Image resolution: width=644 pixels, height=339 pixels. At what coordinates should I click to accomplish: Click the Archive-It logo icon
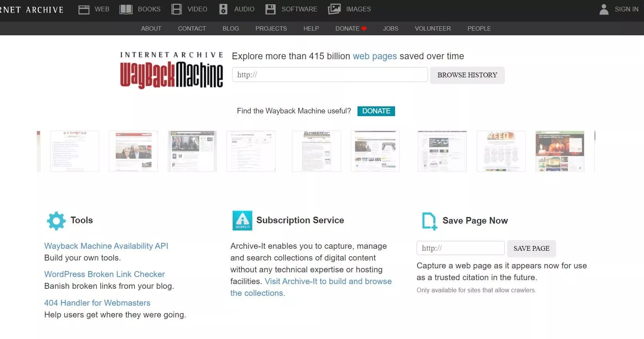(x=242, y=221)
